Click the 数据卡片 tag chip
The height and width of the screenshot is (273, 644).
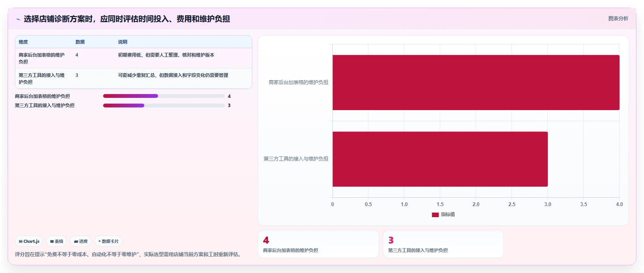108,241
